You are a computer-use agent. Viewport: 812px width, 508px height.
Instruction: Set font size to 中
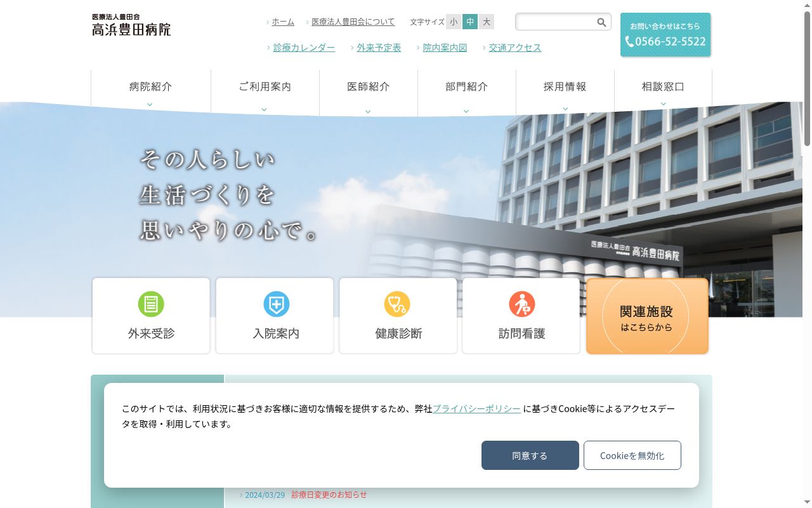coord(470,22)
